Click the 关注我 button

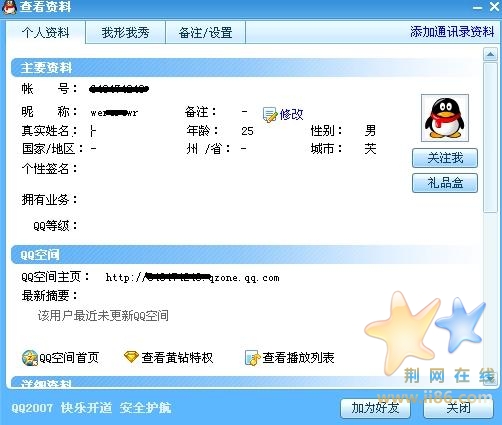click(x=445, y=158)
